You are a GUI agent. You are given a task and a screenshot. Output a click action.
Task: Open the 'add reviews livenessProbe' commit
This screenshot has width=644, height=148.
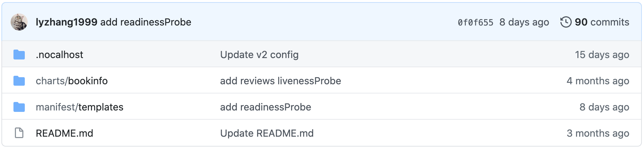[280, 81]
